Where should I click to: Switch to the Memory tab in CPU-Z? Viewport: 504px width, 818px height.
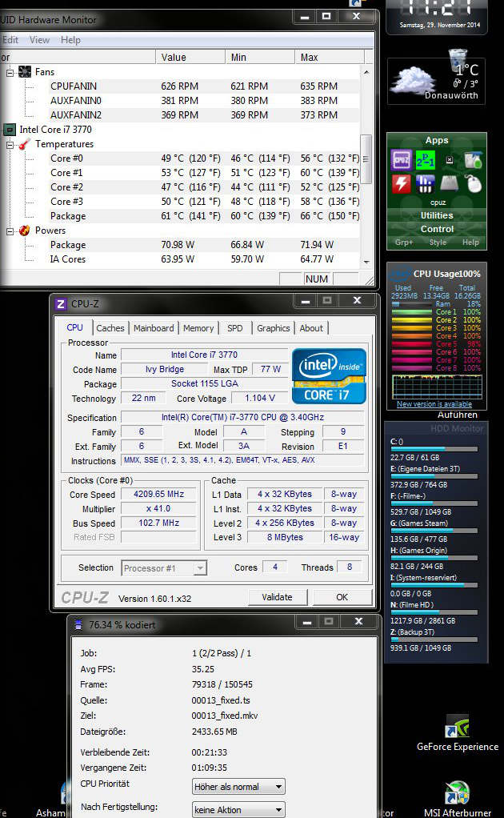[x=198, y=328]
